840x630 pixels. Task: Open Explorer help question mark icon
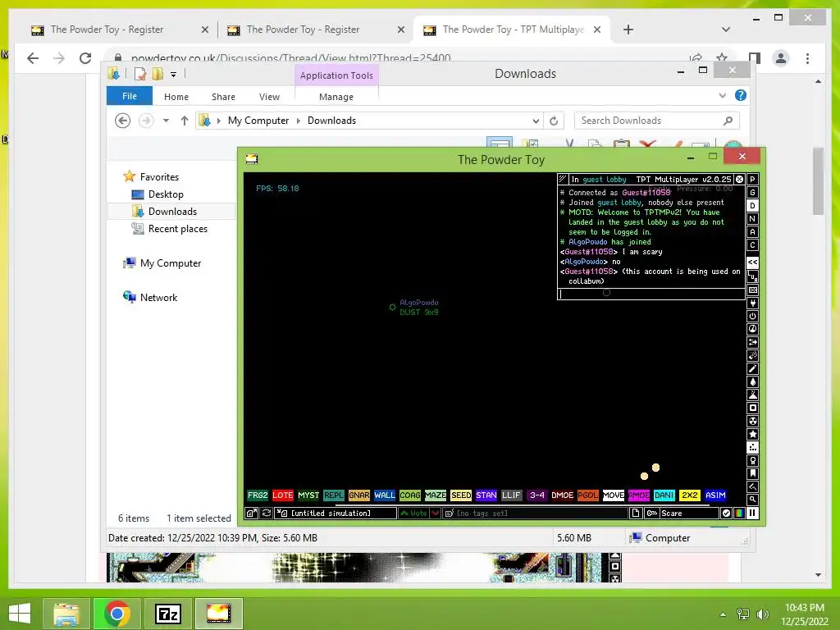click(741, 95)
